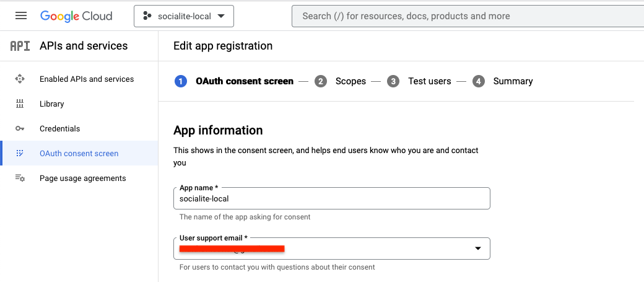Click the OAuth consent screen sidebar icon

(x=20, y=153)
